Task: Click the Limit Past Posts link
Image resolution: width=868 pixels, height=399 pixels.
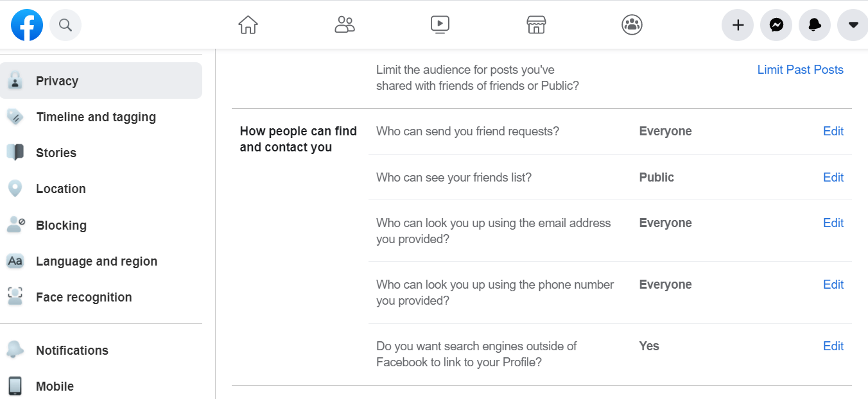Action: click(800, 70)
